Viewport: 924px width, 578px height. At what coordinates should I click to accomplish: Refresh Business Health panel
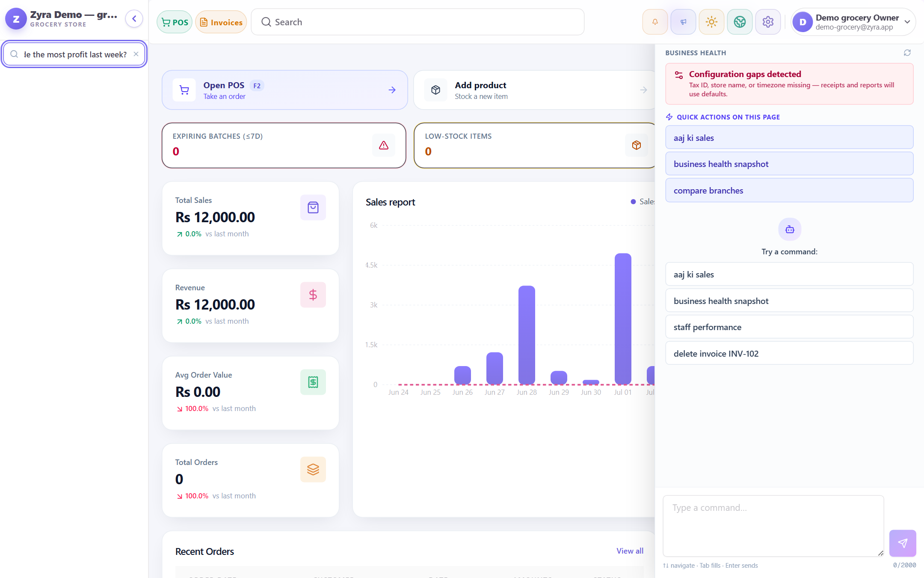(x=907, y=53)
